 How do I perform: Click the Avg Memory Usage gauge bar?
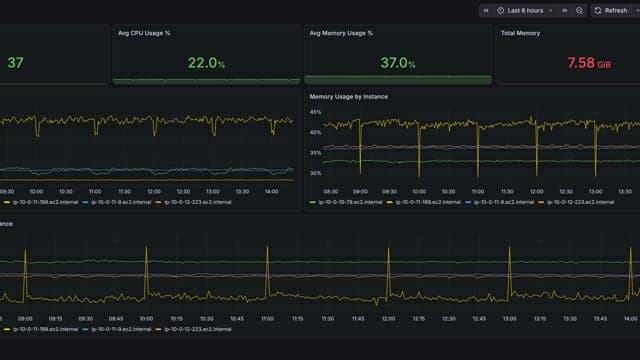tap(398, 80)
